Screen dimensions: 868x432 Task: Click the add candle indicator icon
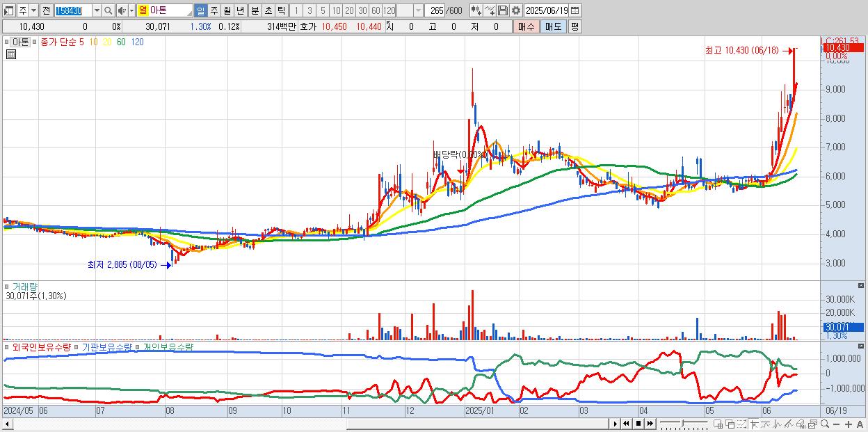[x=476, y=10]
